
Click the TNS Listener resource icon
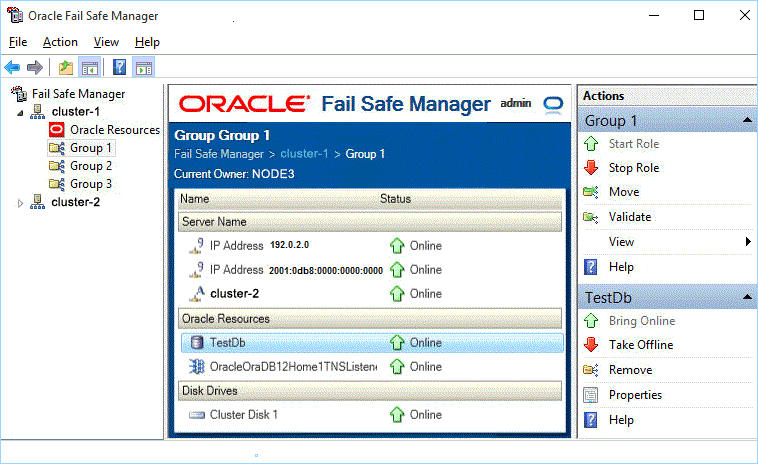click(197, 367)
